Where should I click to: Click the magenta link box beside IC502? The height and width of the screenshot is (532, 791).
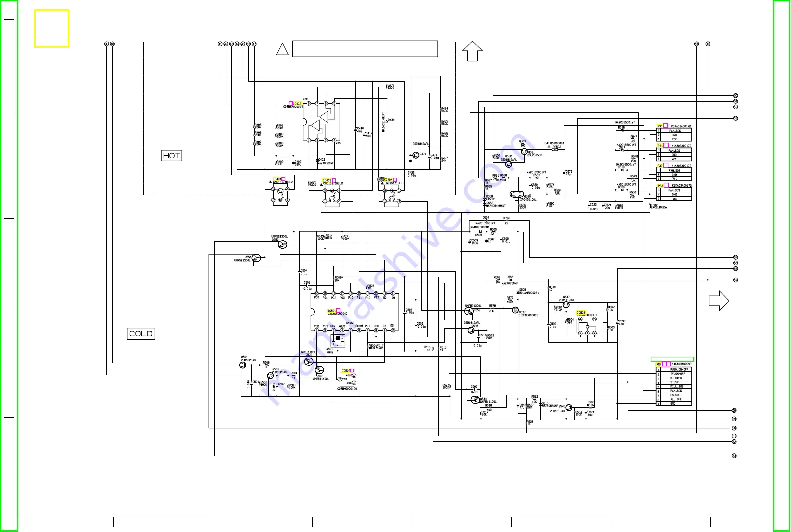(x=352, y=371)
